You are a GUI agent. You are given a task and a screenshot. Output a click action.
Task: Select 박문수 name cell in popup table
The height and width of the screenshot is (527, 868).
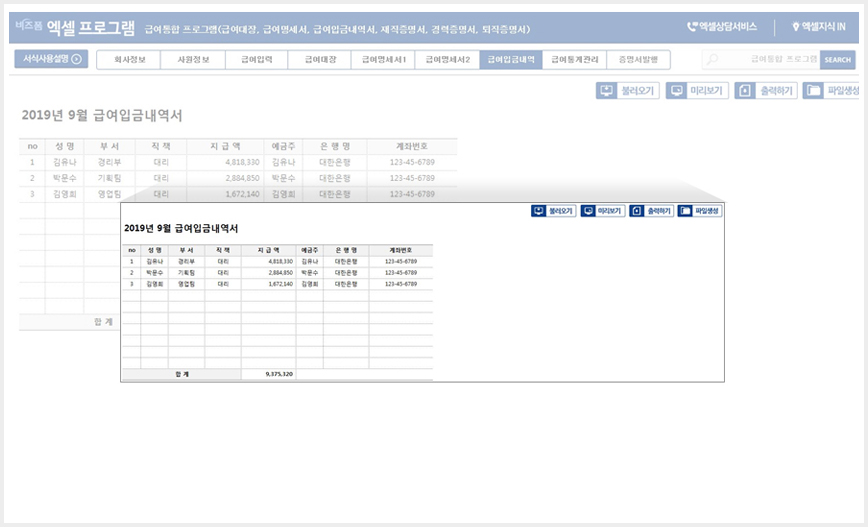(x=154, y=273)
